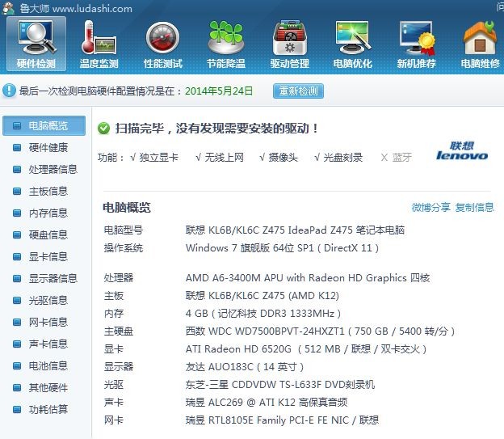Image resolution: width=504 pixels, height=439 pixels.
Task: Click the 电脑型号 row label
Action: (124, 230)
